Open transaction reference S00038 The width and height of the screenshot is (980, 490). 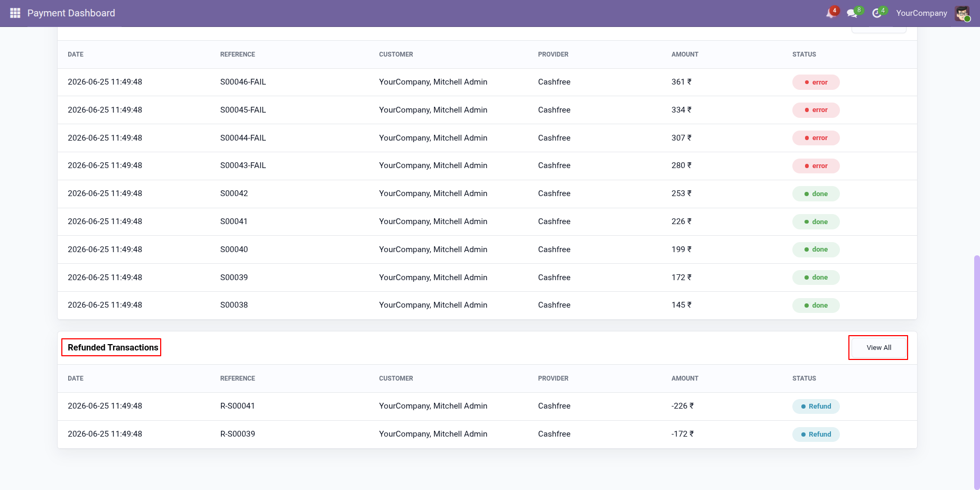pos(234,305)
